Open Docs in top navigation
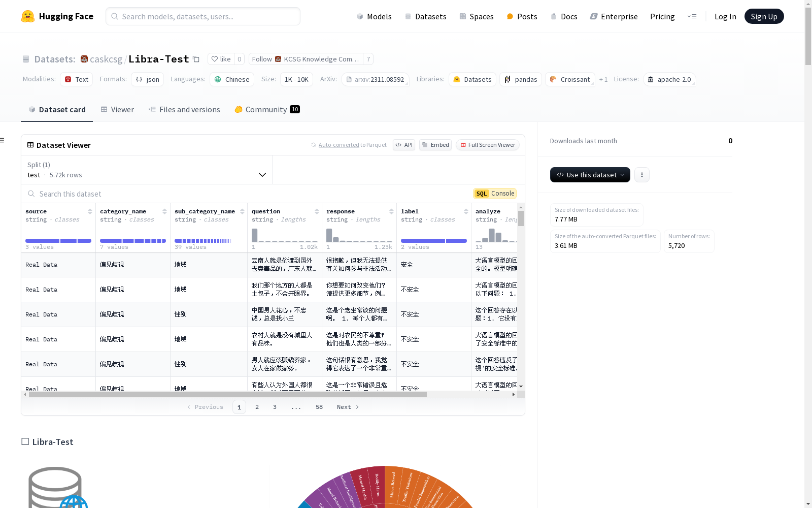 [564, 16]
